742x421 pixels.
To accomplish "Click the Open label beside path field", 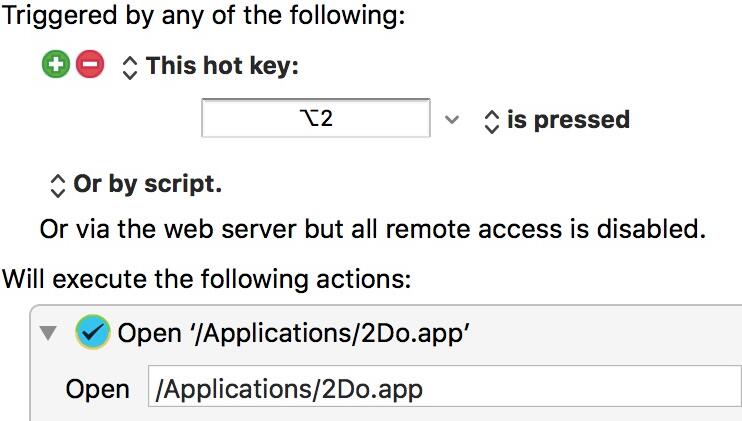I will pos(97,389).
